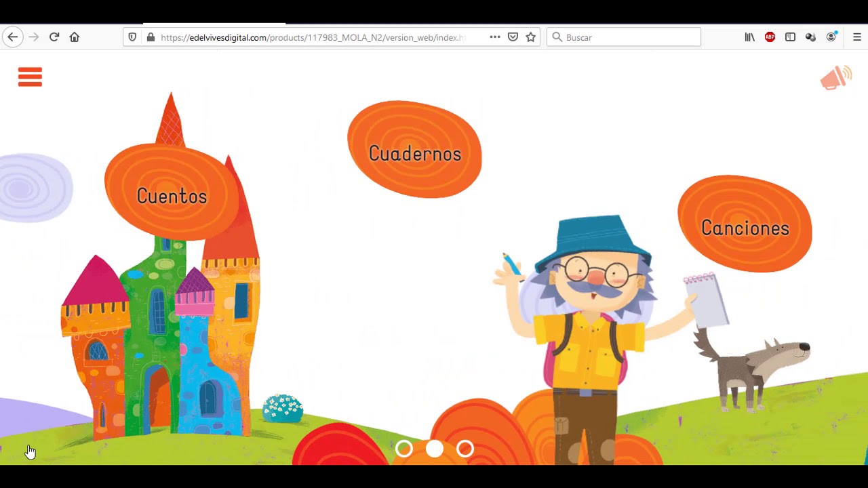
Task: Select the first carousel page dot
Action: point(404,449)
